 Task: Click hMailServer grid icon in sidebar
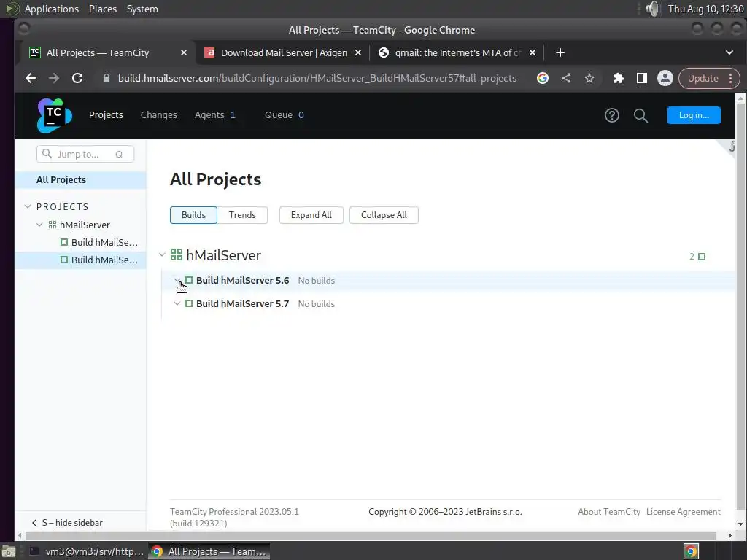pyautogui.click(x=53, y=225)
